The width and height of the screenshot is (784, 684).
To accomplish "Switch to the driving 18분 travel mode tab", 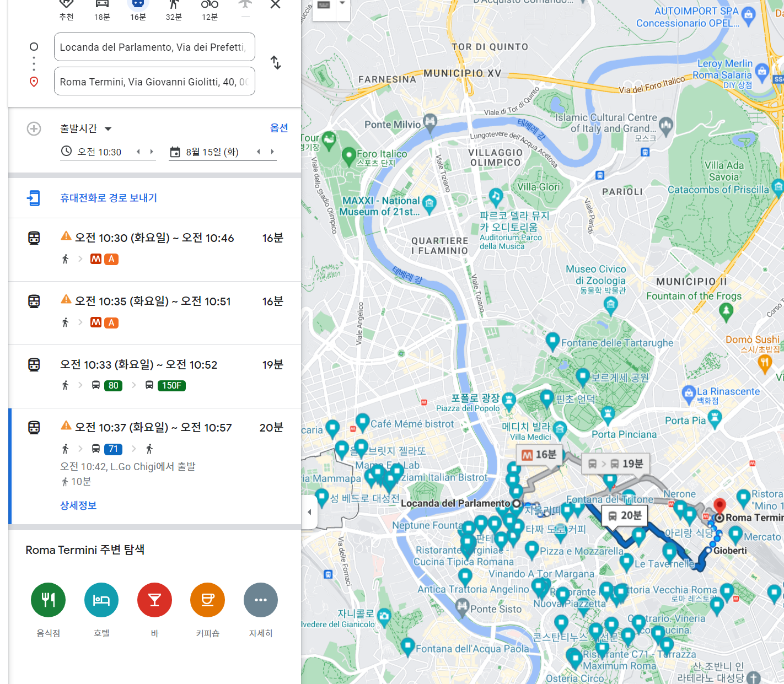I will coord(102,10).
